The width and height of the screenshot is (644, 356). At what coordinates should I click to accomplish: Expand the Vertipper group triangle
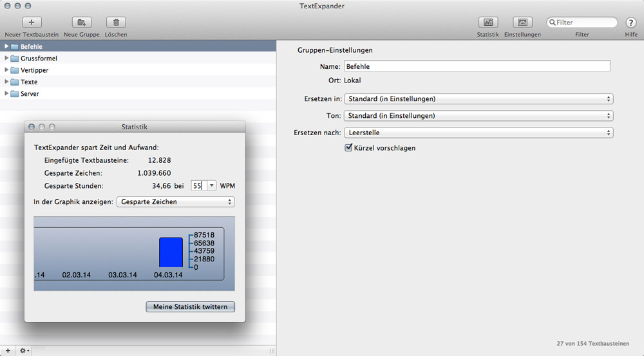[x=6, y=70]
